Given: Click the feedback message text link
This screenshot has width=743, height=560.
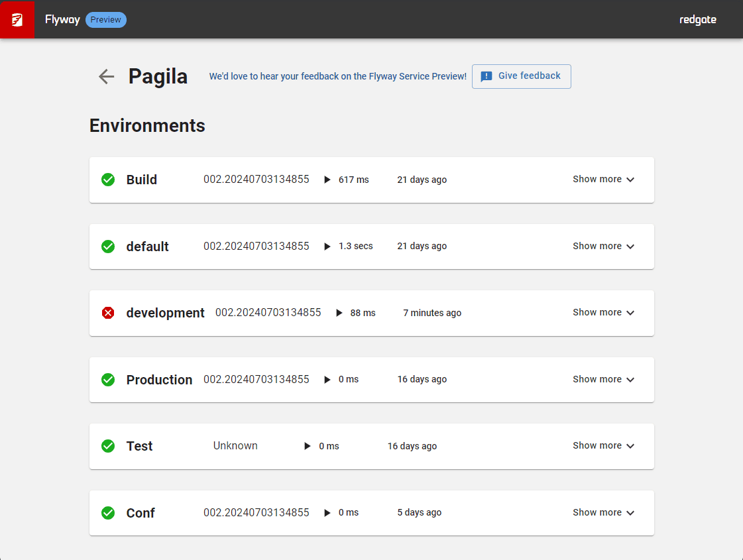Looking at the screenshot, I should point(337,77).
